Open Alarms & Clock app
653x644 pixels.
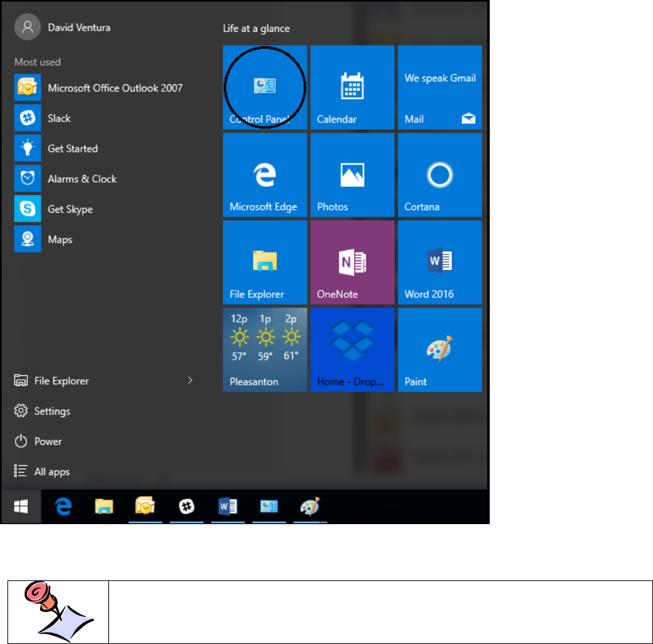pos(66,179)
